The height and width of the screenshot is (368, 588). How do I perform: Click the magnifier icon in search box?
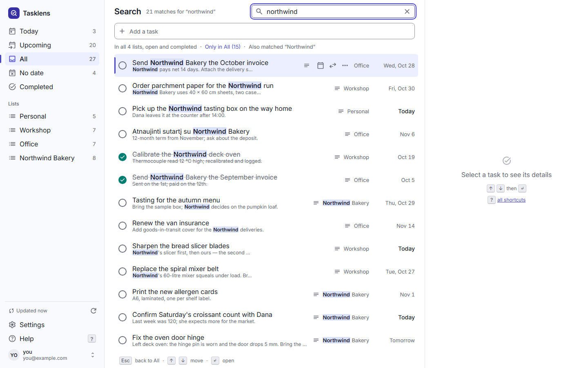coord(259,11)
